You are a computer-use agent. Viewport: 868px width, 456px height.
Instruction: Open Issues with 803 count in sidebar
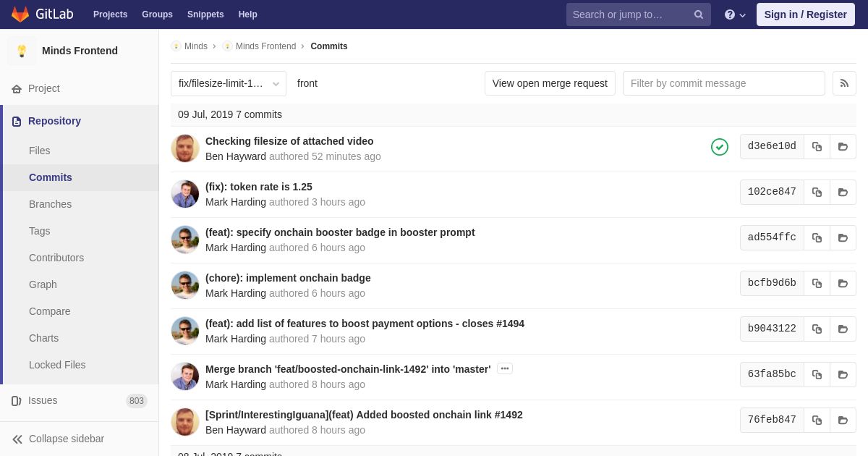(x=80, y=400)
